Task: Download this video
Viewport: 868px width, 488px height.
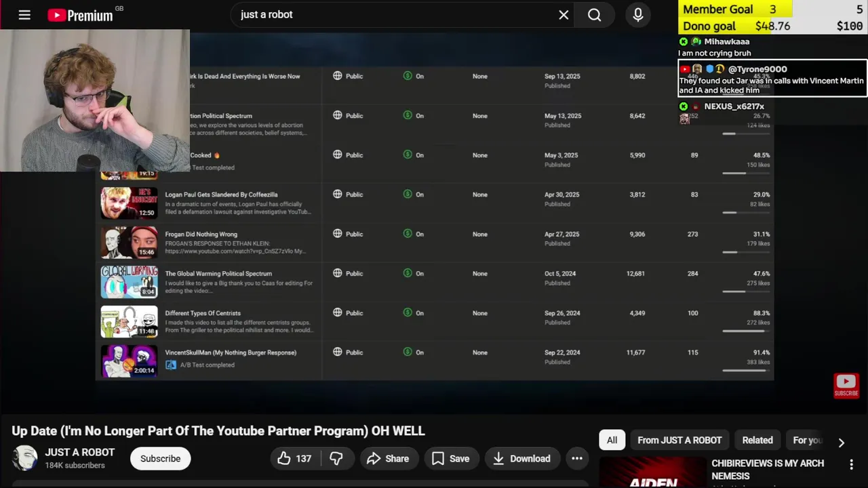Action: coord(521,459)
